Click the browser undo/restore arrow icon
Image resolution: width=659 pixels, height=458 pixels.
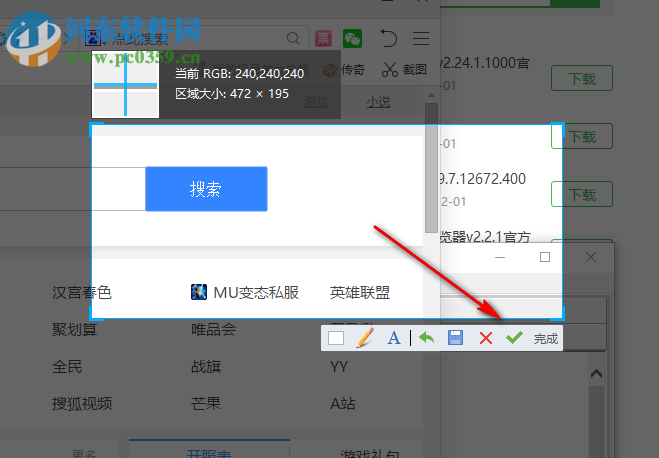(x=388, y=38)
